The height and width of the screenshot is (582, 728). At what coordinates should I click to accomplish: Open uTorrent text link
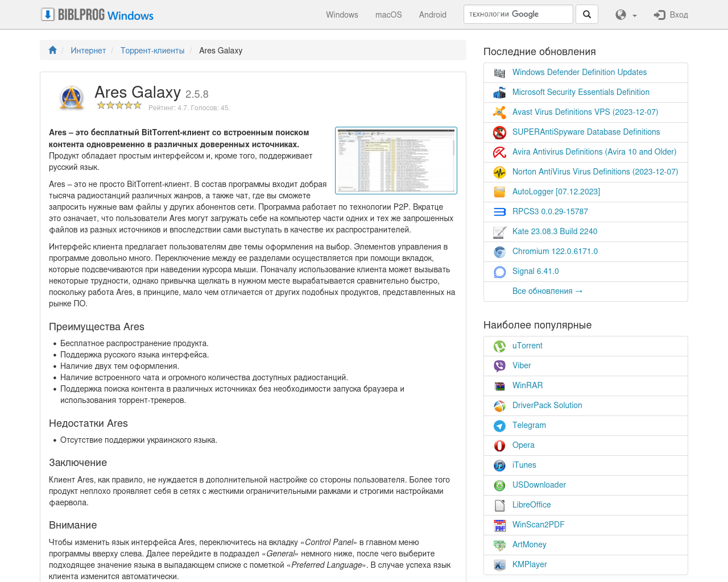click(x=527, y=346)
